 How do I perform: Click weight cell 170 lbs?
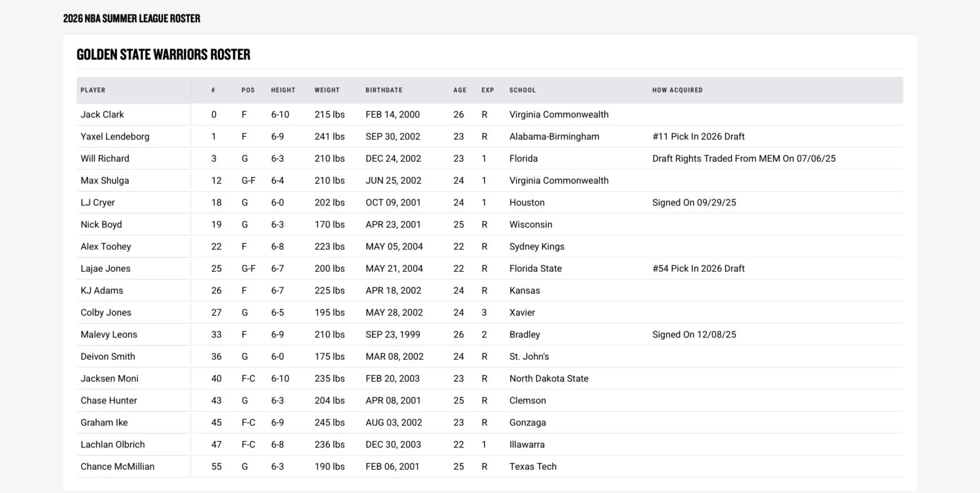[329, 224]
